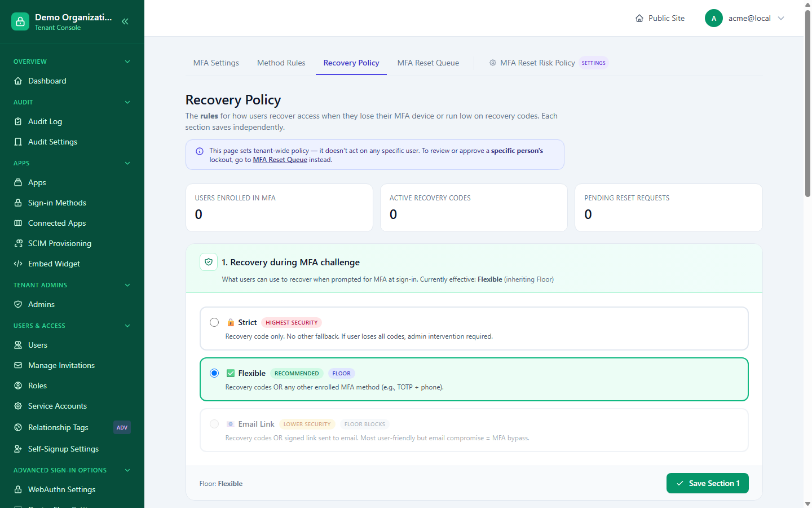Select the Strict recovery radio button
Viewport: 812px width, 508px height.
(214, 322)
